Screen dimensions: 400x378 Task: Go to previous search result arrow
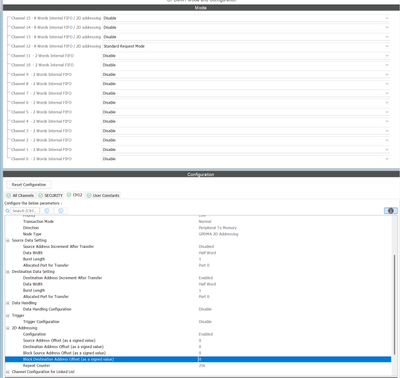(47, 211)
